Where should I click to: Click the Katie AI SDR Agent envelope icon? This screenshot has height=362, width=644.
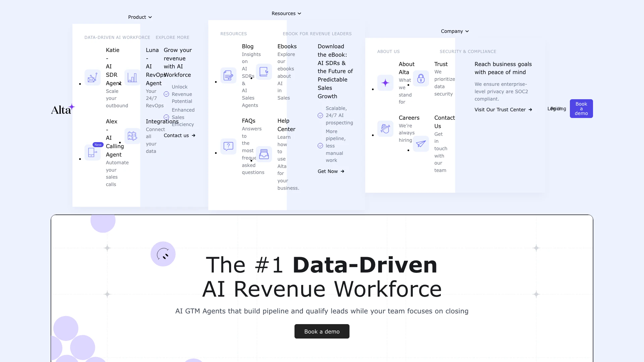click(92, 78)
